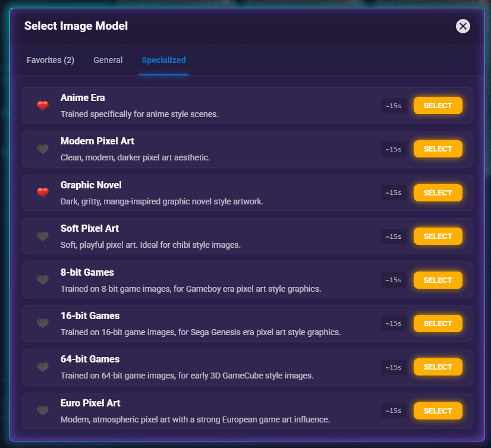Favorite the Euro Pixel Art model
Screen dimensions: 491x448
(x=43, y=411)
